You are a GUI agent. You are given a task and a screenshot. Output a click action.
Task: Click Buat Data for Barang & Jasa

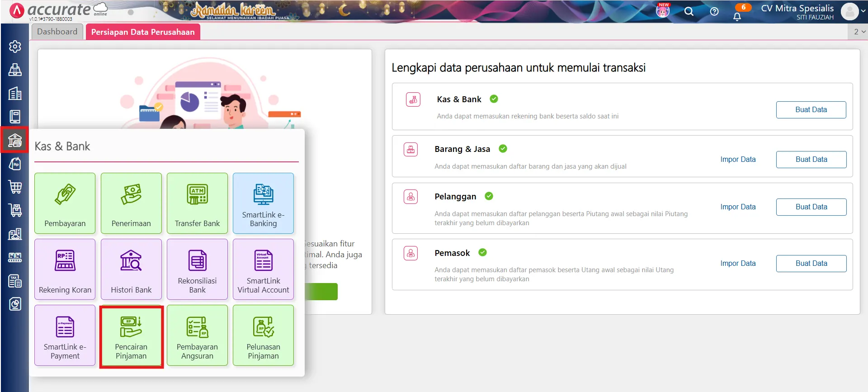point(811,160)
